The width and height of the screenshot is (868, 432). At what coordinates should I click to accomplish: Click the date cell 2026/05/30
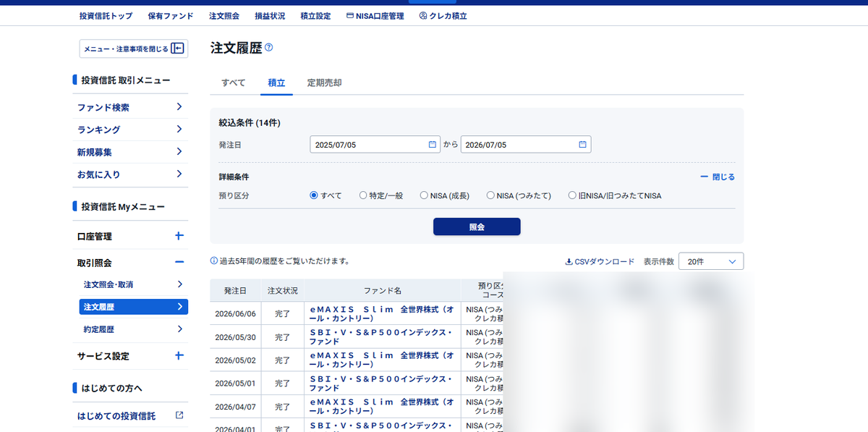click(235, 336)
